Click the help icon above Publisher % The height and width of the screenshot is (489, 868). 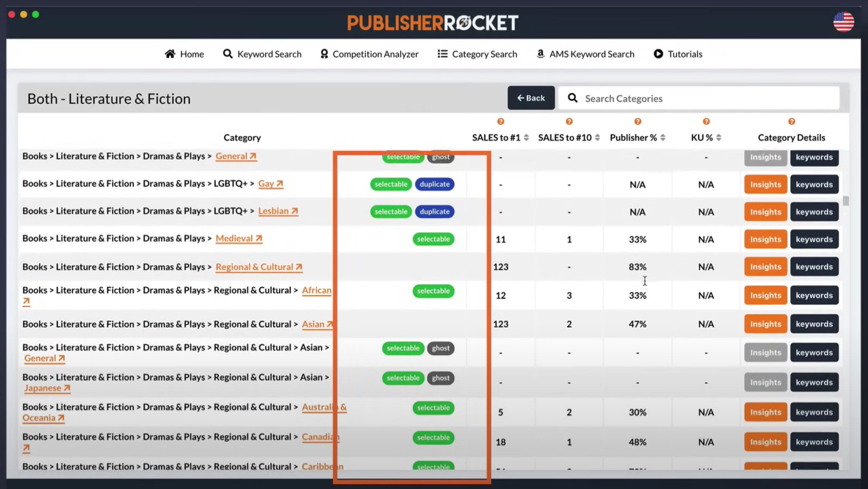click(638, 121)
